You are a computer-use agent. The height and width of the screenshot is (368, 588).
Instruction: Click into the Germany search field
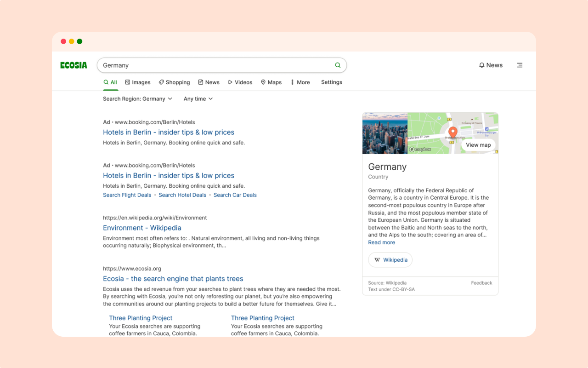pyautogui.click(x=216, y=65)
